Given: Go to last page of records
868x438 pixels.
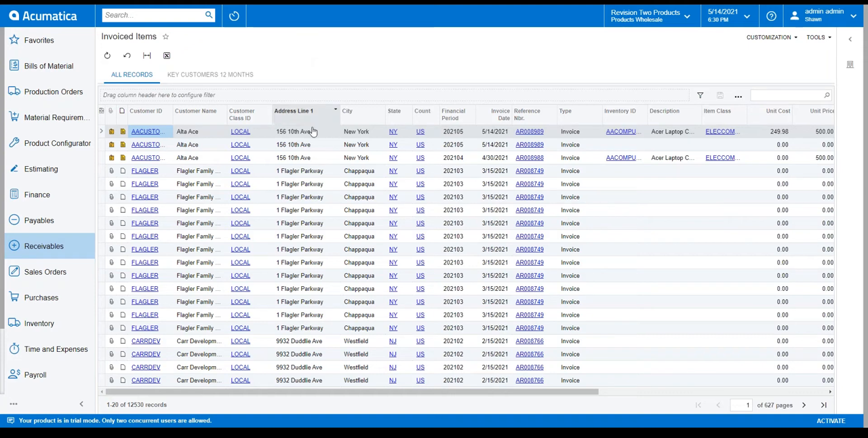Looking at the screenshot, I should 823,405.
